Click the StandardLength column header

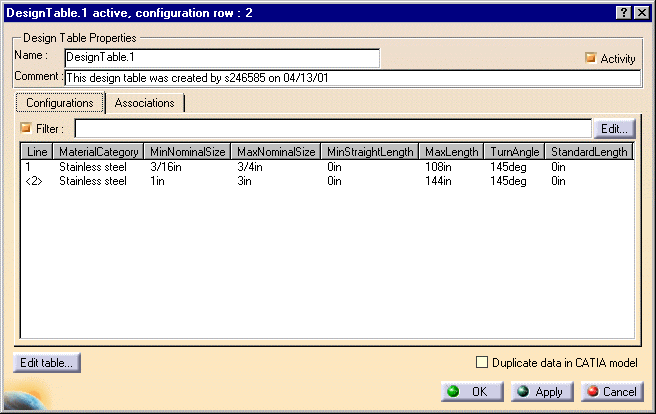pos(589,151)
